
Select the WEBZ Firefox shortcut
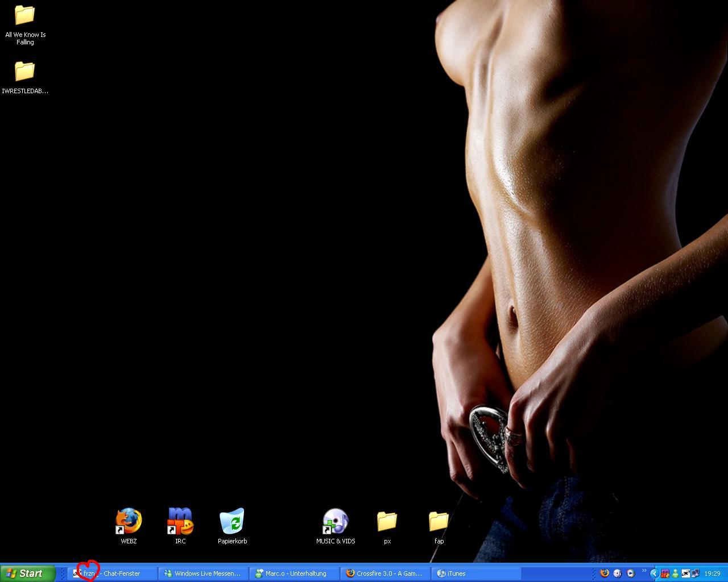tap(129, 526)
